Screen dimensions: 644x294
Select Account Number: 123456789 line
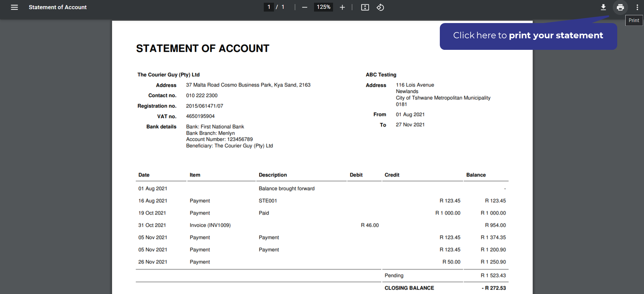pyautogui.click(x=219, y=139)
